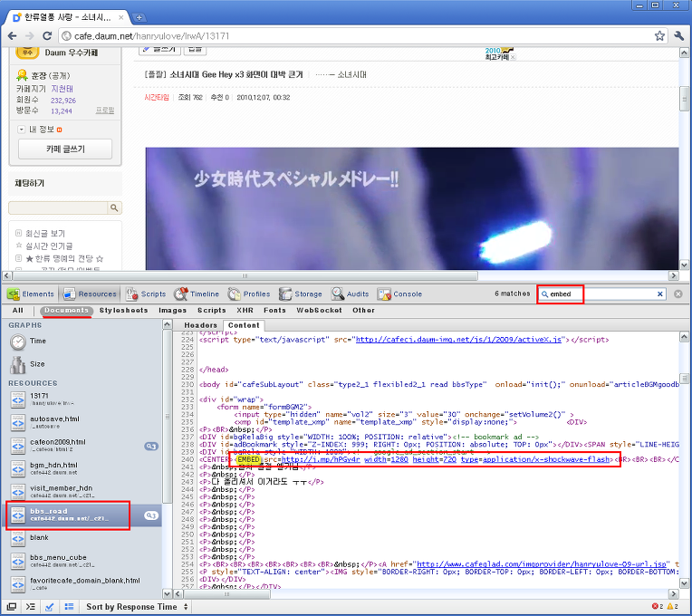Viewport: 692px width, 616px height.
Task: Click the red error count icon
Action: (658, 607)
